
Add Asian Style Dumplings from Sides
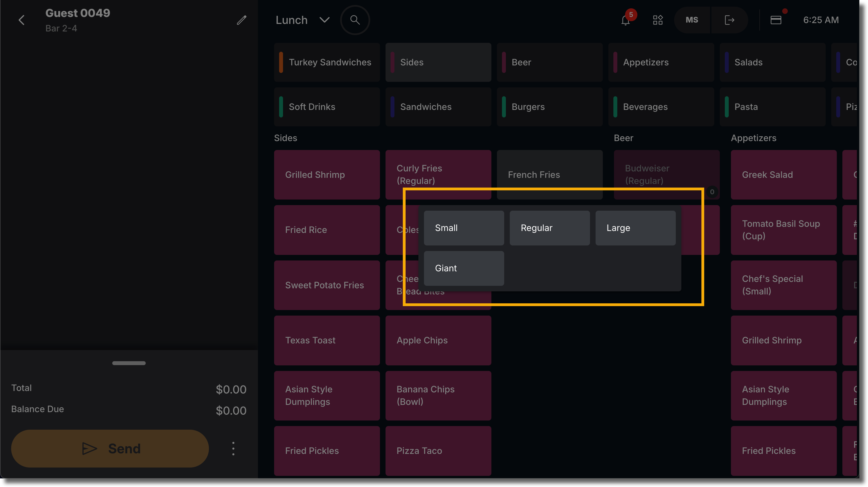click(x=327, y=395)
